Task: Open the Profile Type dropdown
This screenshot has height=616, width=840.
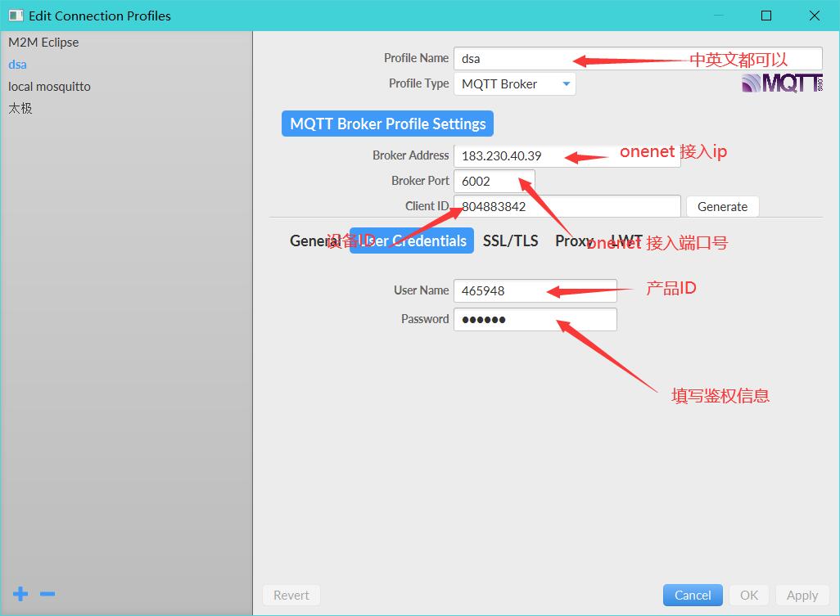Action: click(515, 84)
